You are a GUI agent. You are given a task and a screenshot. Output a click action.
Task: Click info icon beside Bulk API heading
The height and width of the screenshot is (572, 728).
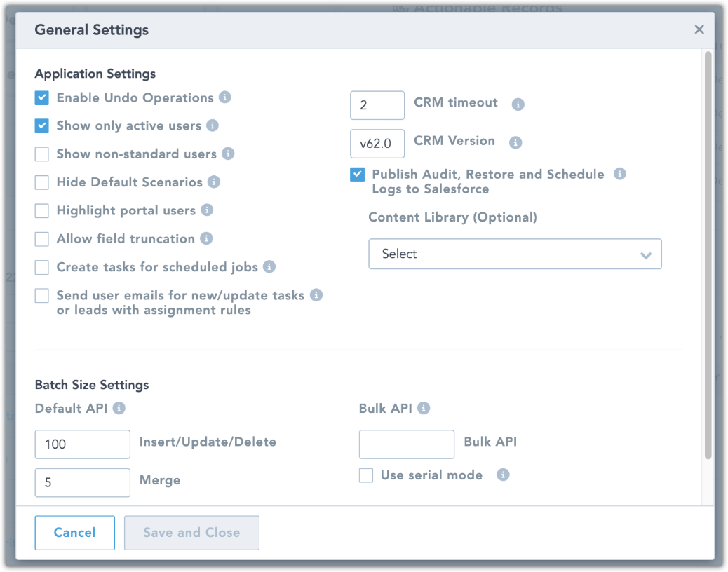coord(424,408)
